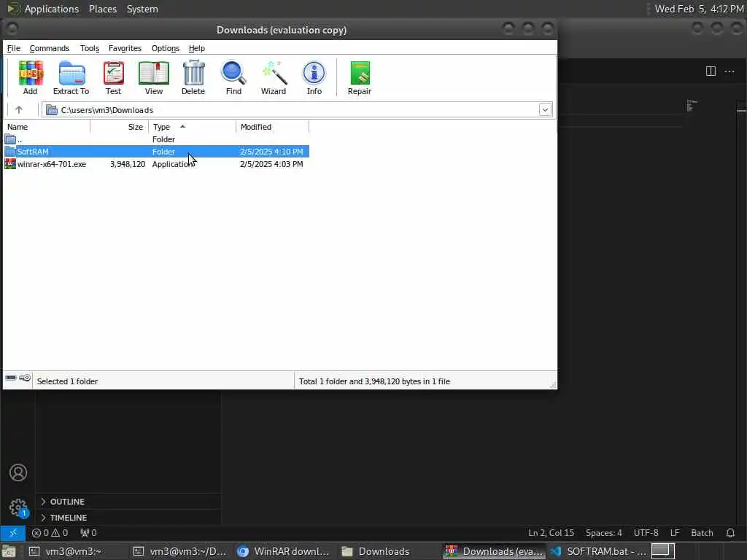747x560 pixels.
Task: Open the VS Code Manage gear icon
Action: (18, 507)
